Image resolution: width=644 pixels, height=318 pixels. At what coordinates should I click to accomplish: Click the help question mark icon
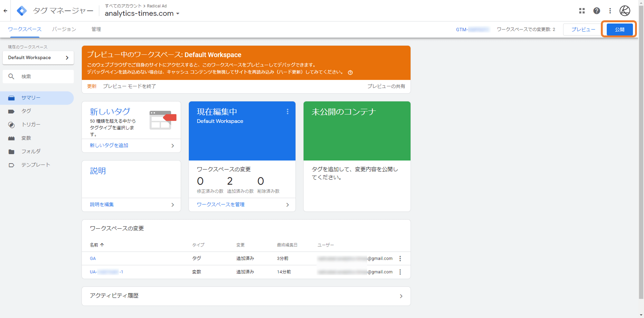(x=596, y=11)
